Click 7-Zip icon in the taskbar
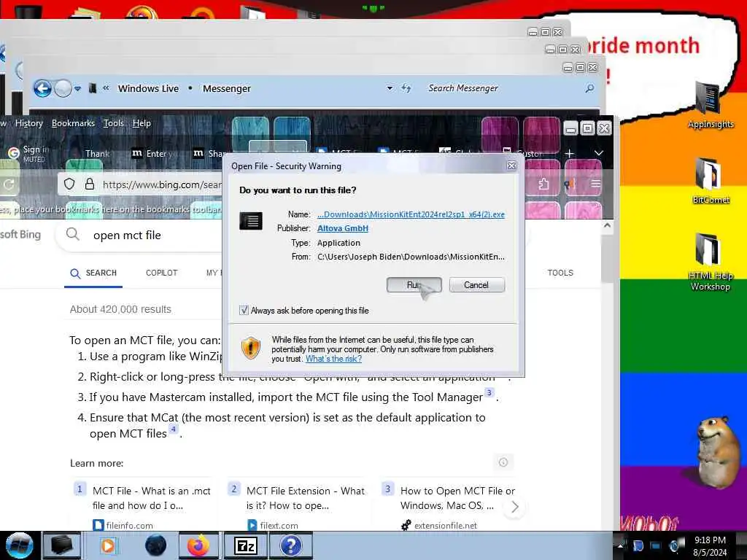The width and height of the screenshot is (747, 560). 246,545
